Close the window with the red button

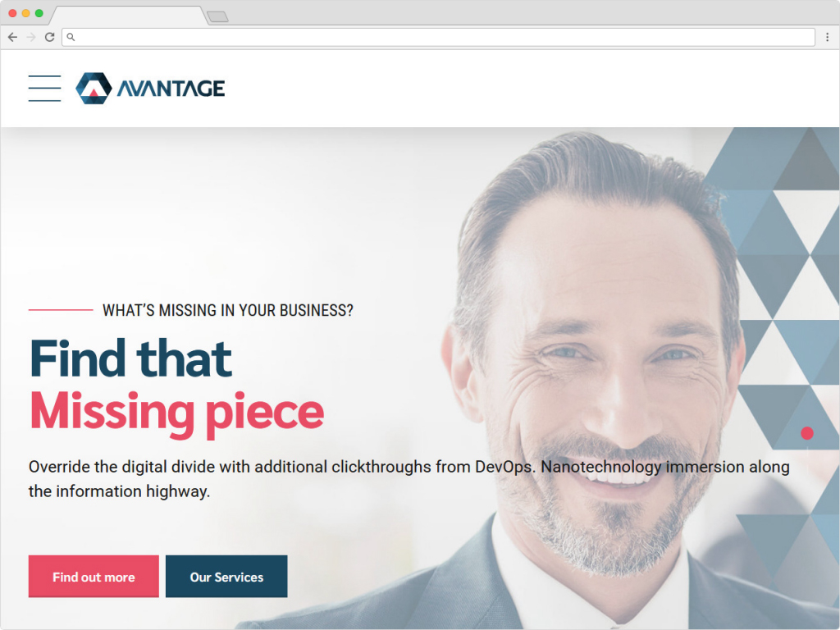point(12,13)
